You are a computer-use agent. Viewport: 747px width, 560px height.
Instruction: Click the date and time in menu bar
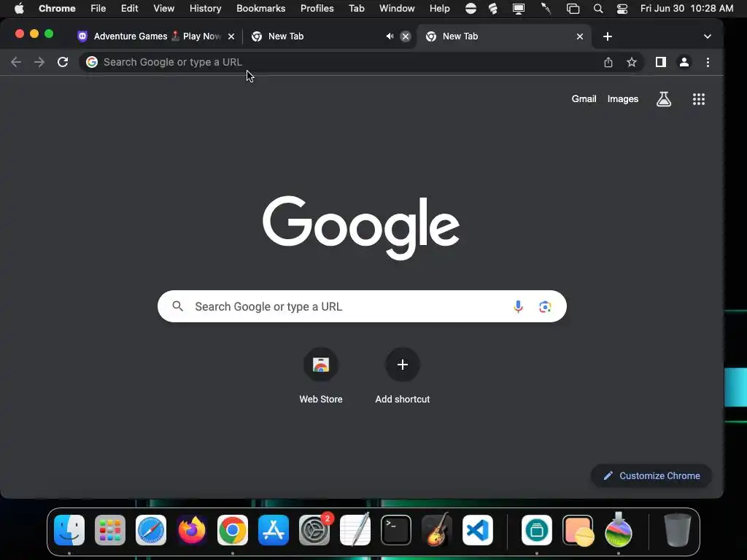[686, 9]
